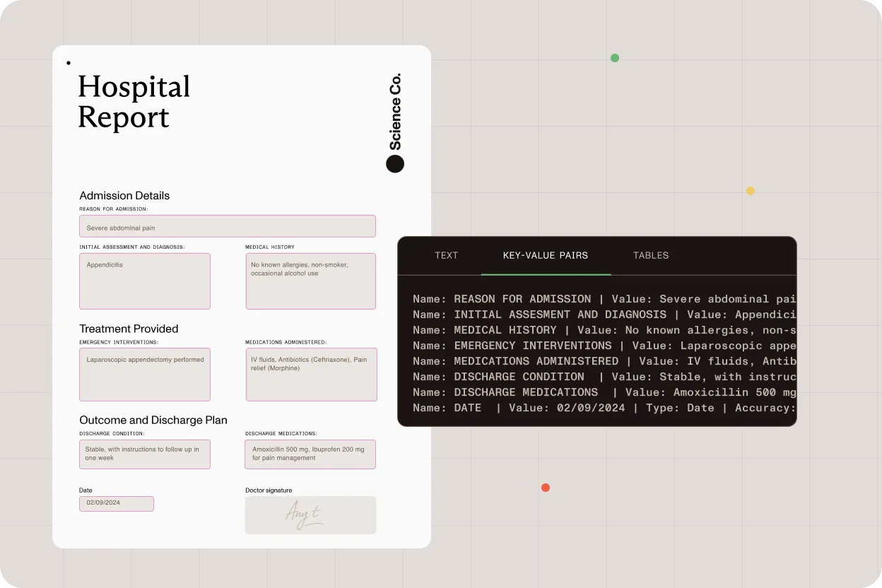Click the output line for MEDICATIONS ADMINISTERED
Screen dimensions: 882x588
(604, 361)
